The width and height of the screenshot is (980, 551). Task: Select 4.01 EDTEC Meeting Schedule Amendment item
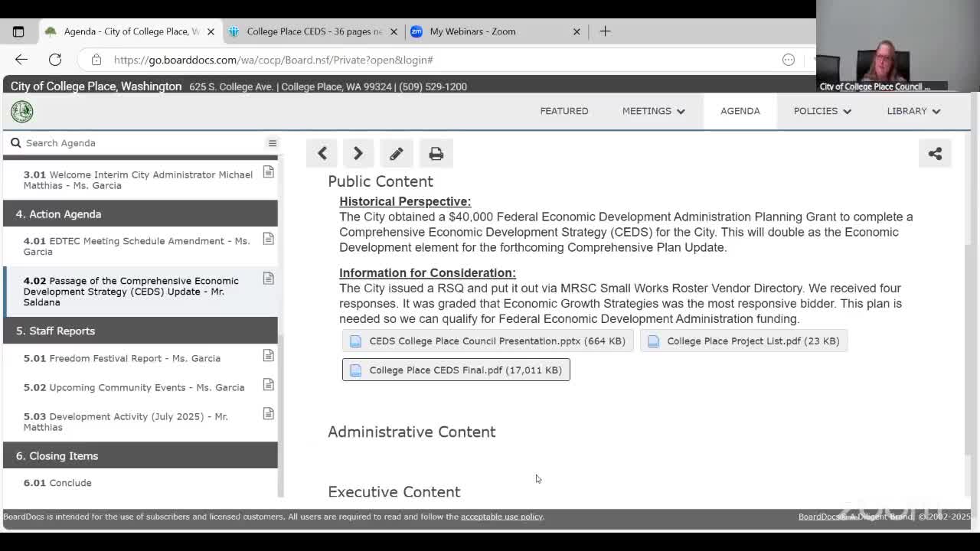coord(136,246)
